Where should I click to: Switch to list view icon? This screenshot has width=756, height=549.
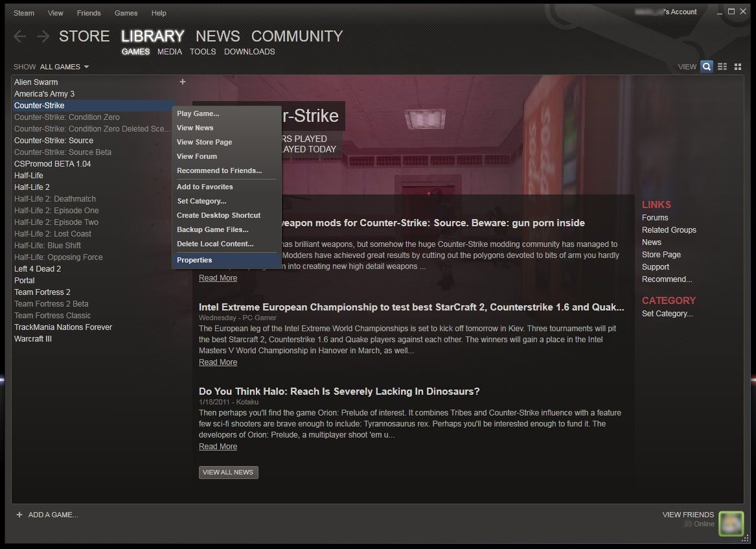[x=722, y=67]
